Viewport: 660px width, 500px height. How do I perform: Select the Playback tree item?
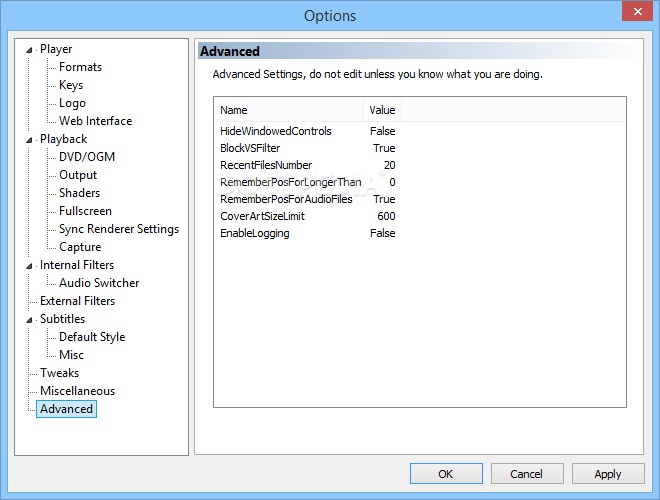(x=64, y=139)
